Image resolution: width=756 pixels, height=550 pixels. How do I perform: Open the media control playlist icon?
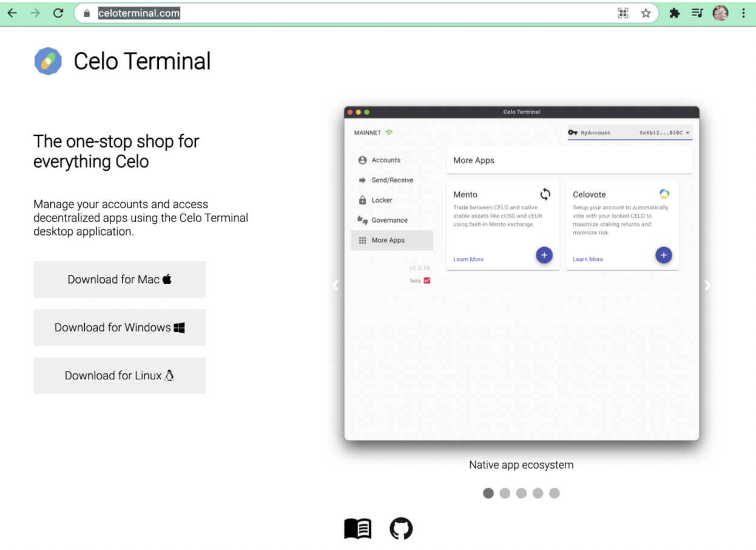[x=697, y=13]
